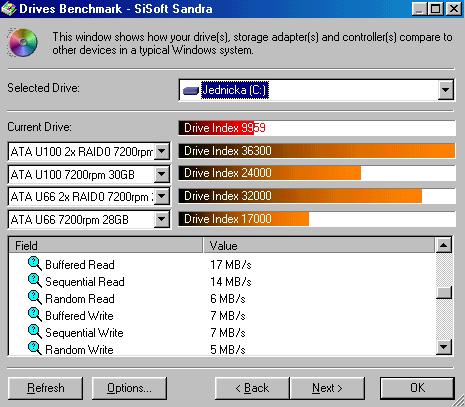The height and width of the screenshot is (407, 465).
Task: Click the magnifier icon beside Sequential Write
Action: [x=35, y=332]
